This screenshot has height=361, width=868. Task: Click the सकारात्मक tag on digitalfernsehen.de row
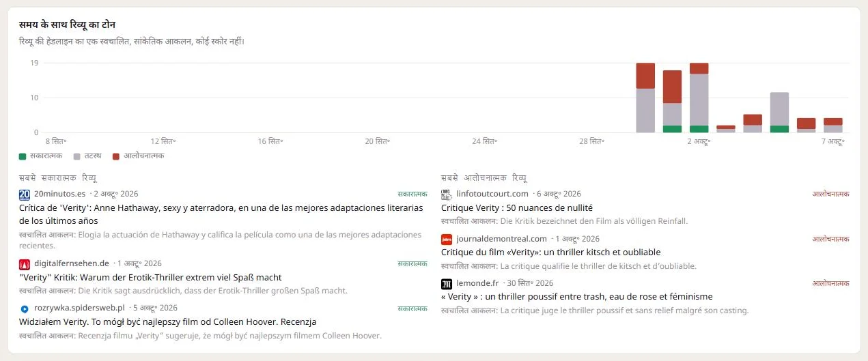click(x=412, y=263)
